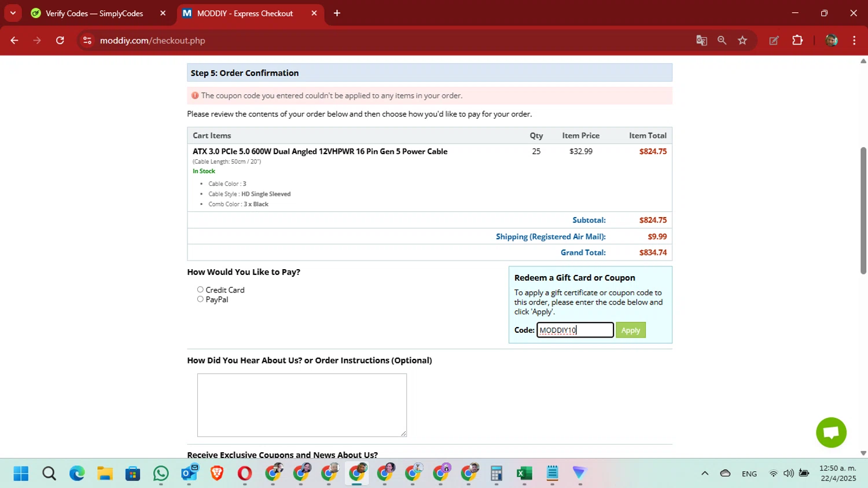Click the In Stock status text

click(204, 171)
